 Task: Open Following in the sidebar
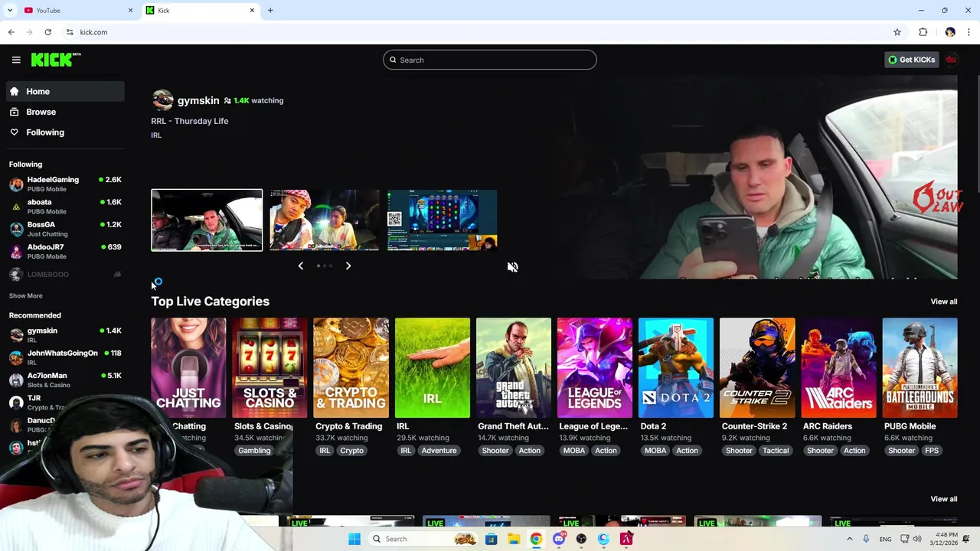click(x=65, y=132)
